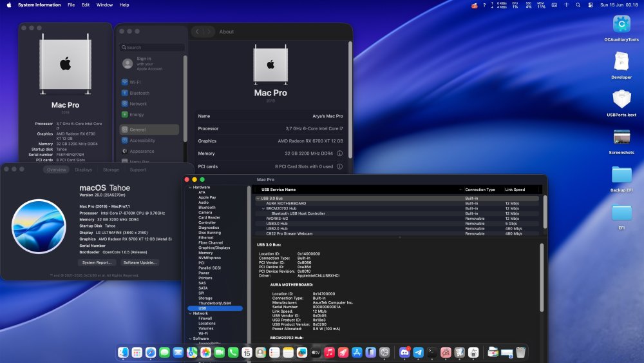644x363 pixels.
Task: Collapse the BRCM20702 Hub row
Action: [263, 208]
